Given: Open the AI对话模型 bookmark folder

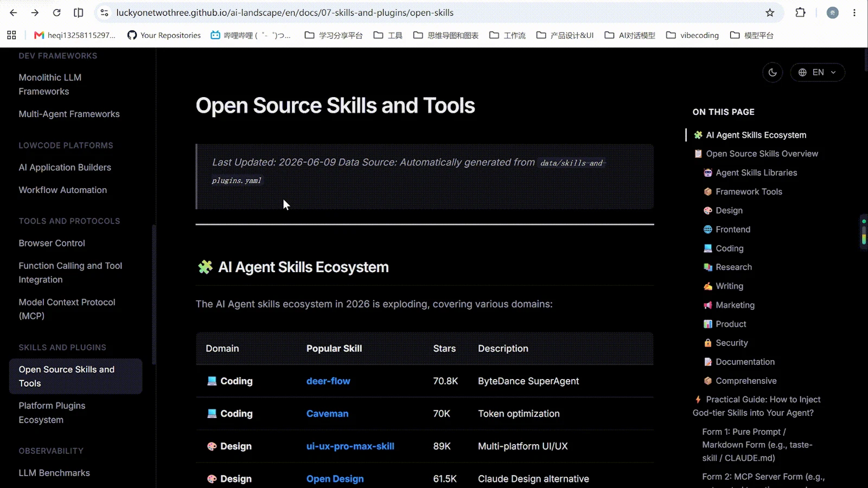Looking at the screenshot, I should point(630,35).
